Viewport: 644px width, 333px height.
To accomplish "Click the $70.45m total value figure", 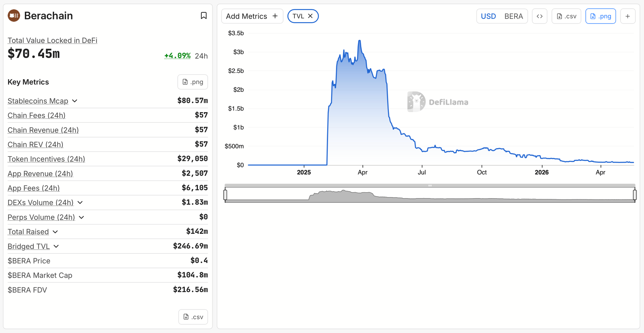I will coord(34,53).
